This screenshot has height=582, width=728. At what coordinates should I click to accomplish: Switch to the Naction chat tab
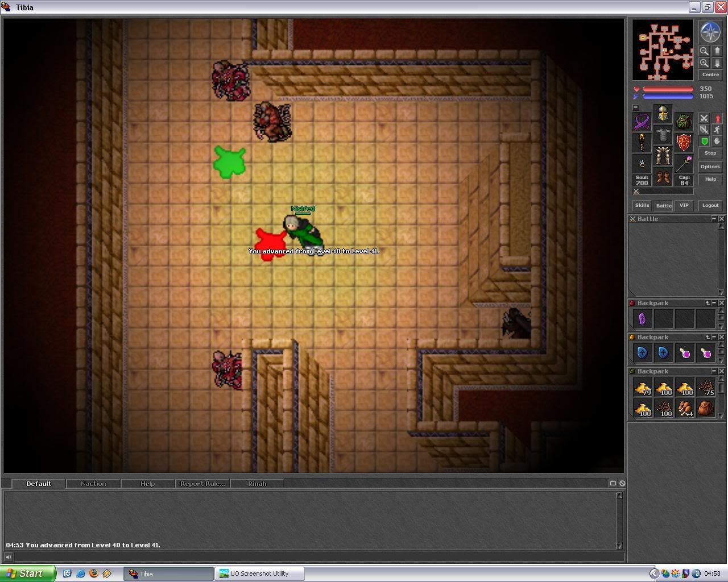point(93,484)
